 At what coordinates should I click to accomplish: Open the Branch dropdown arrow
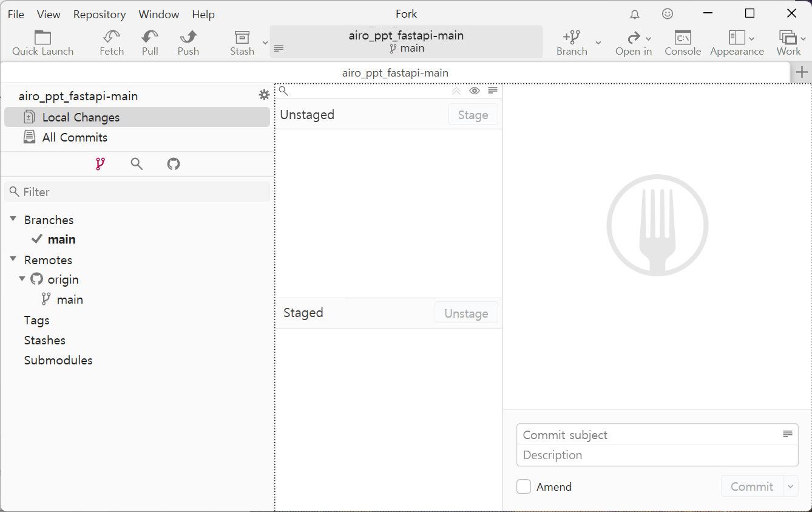[598, 43]
